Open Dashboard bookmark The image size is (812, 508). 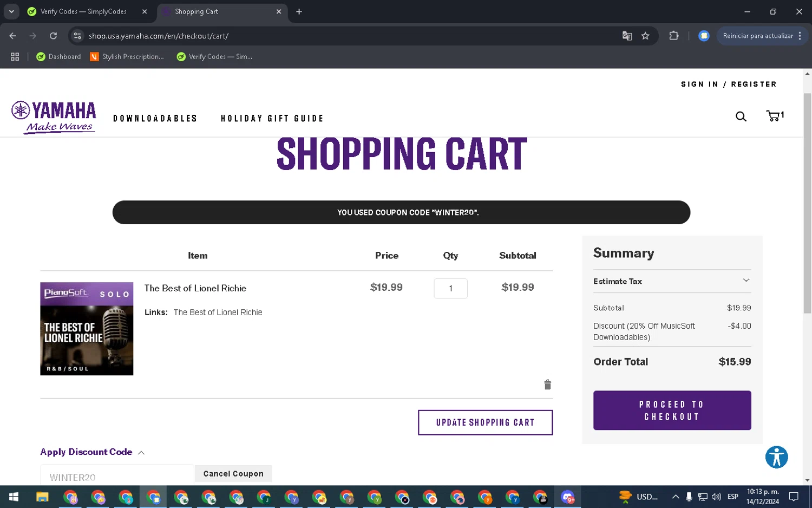point(58,56)
